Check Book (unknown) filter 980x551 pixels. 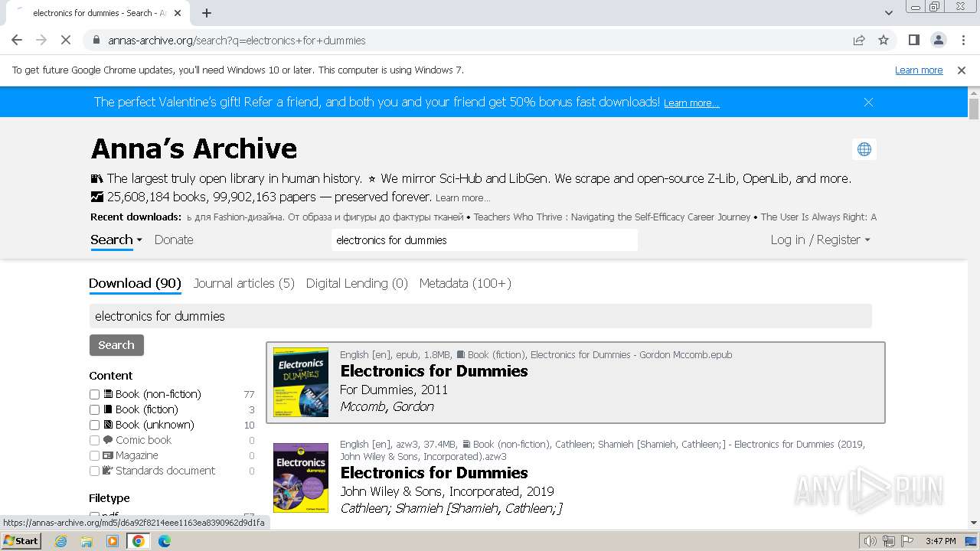point(95,425)
